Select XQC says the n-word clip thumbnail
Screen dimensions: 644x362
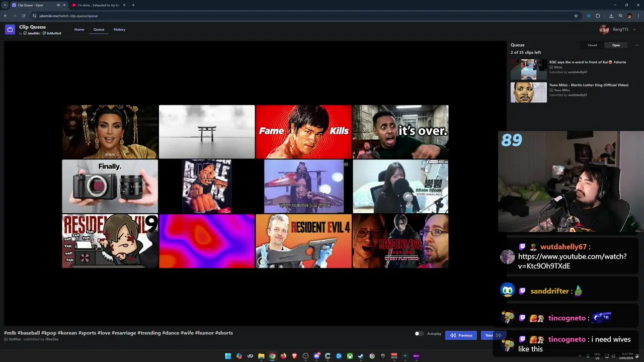pos(528,69)
